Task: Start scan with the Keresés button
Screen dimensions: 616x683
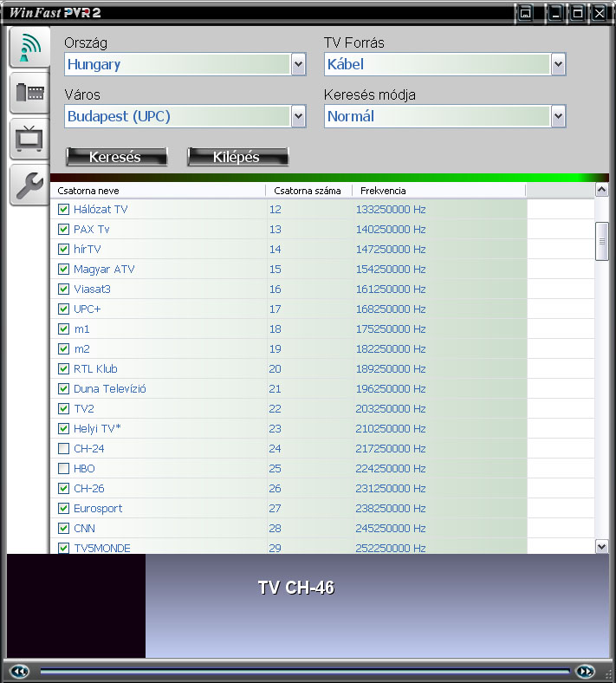Action: [117, 157]
